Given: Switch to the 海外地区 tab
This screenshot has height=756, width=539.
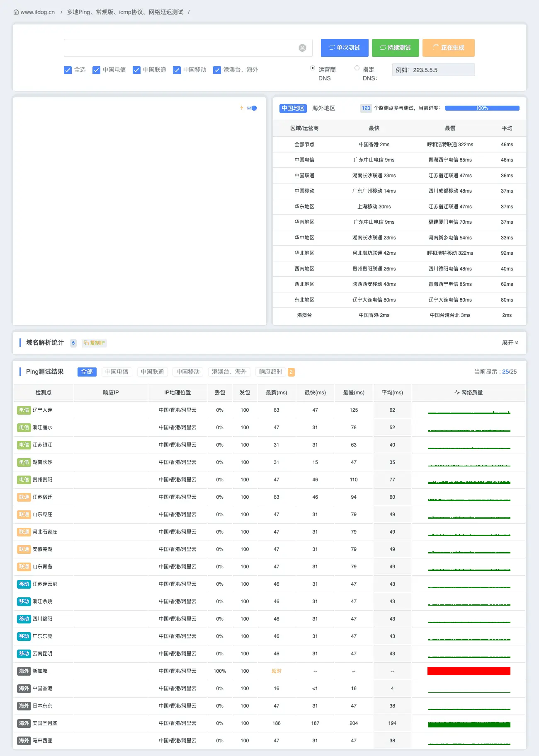Looking at the screenshot, I should click(323, 108).
